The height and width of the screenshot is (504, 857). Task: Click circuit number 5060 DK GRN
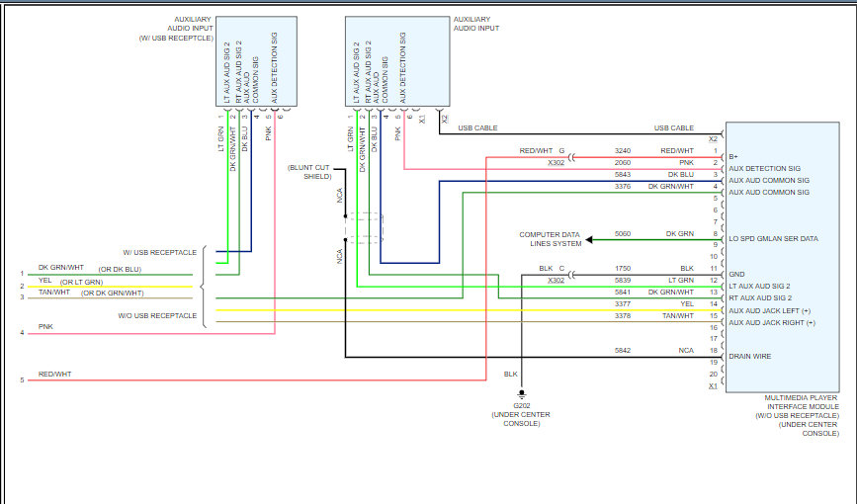coord(623,234)
